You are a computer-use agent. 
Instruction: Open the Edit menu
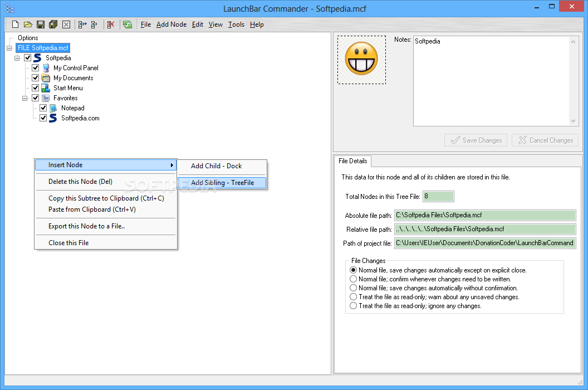click(x=198, y=25)
